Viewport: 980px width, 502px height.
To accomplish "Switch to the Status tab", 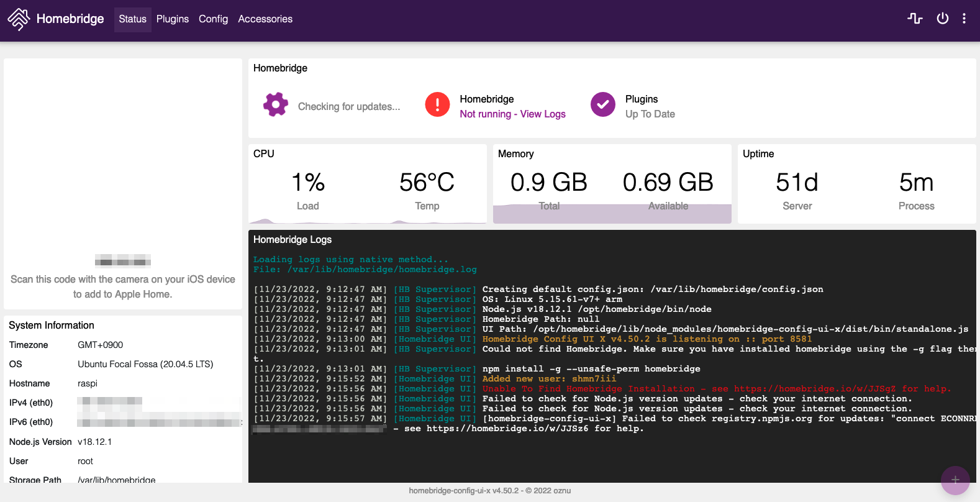I will point(132,19).
